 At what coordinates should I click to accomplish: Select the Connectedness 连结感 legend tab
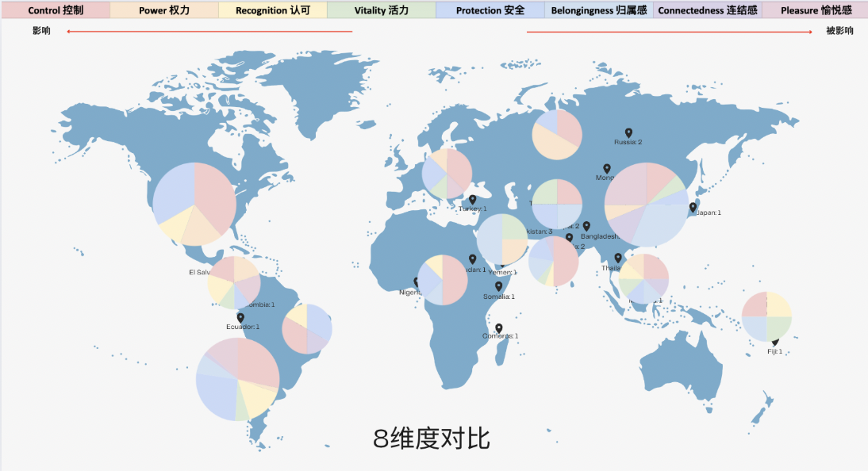click(707, 10)
